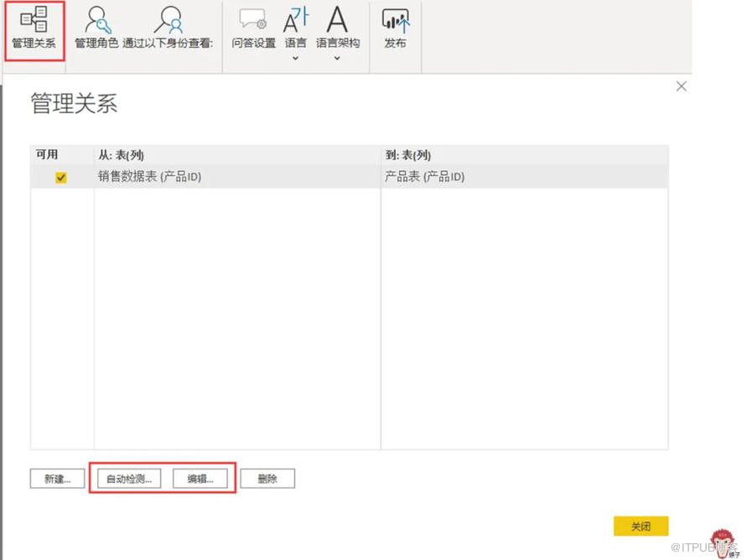746x560 pixels.
Task: Expand the dropdown arrow under 语言架构
Action: (x=337, y=58)
